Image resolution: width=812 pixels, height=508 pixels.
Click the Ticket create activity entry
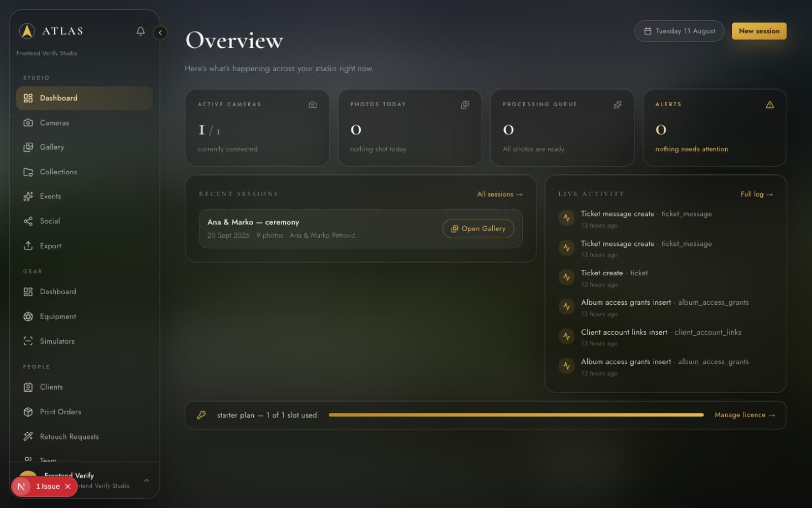coord(665,278)
